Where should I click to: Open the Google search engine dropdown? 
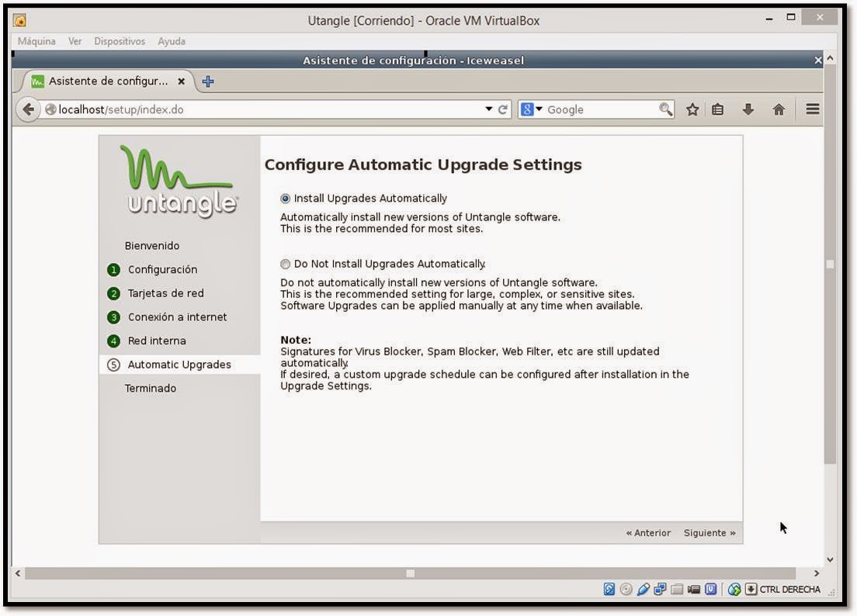tap(536, 109)
